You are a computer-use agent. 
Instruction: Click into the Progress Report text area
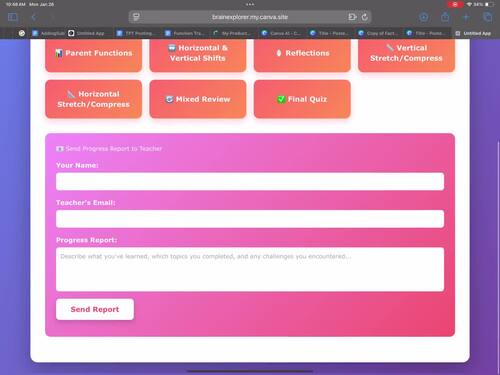[250, 269]
